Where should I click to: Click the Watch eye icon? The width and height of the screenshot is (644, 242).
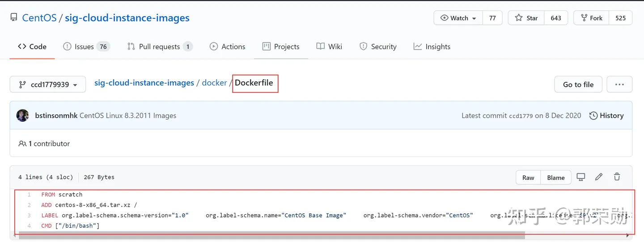tap(444, 18)
